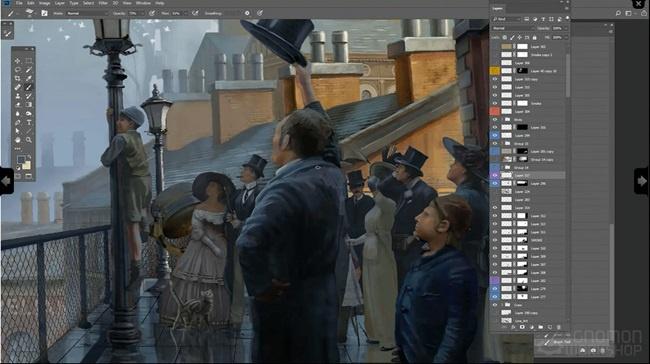Select the Pen tool
Viewport: 650px width, 364px height.
coord(17,123)
